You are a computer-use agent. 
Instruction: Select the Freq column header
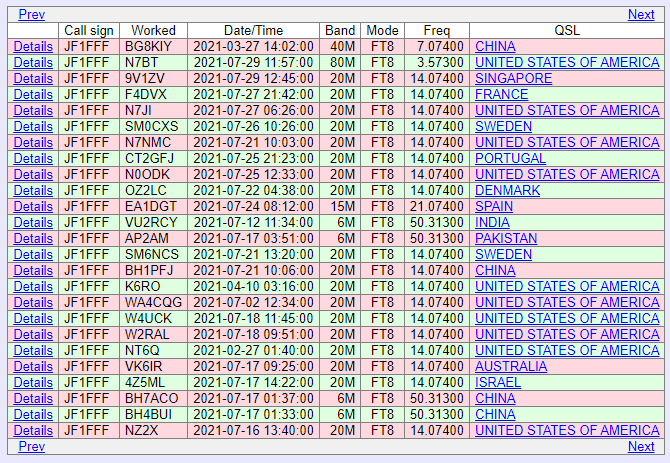point(437,30)
